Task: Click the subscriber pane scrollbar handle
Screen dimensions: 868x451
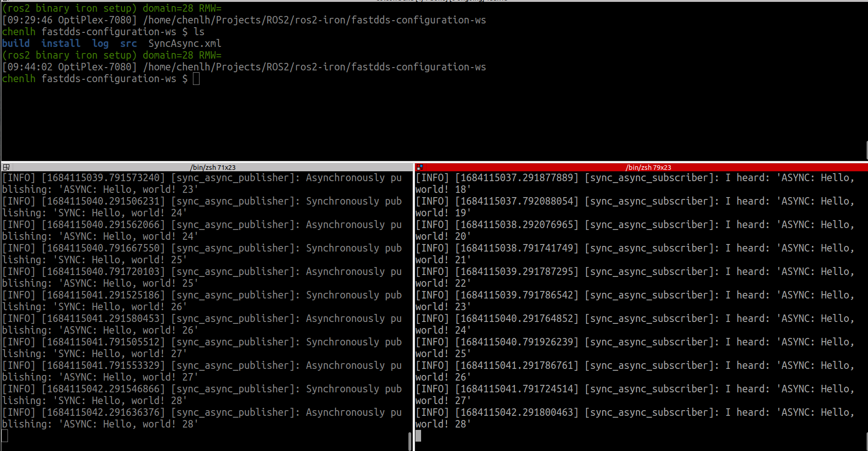Action: tap(867, 441)
